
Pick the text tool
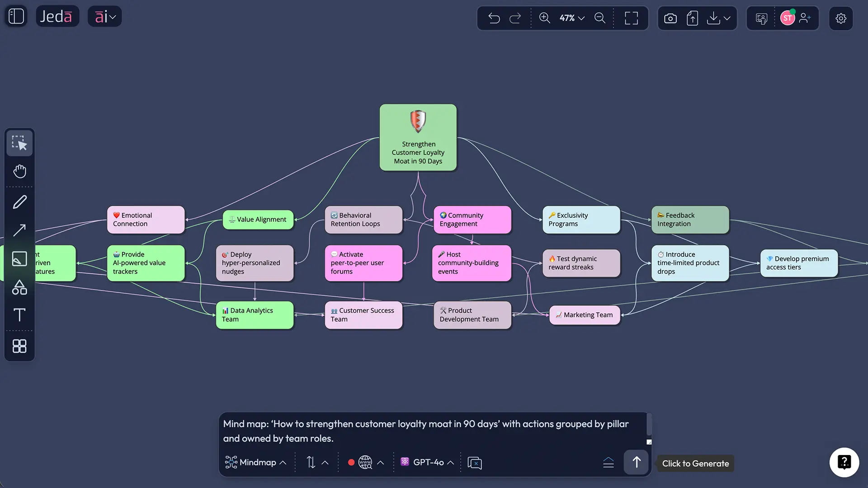click(19, 315)
